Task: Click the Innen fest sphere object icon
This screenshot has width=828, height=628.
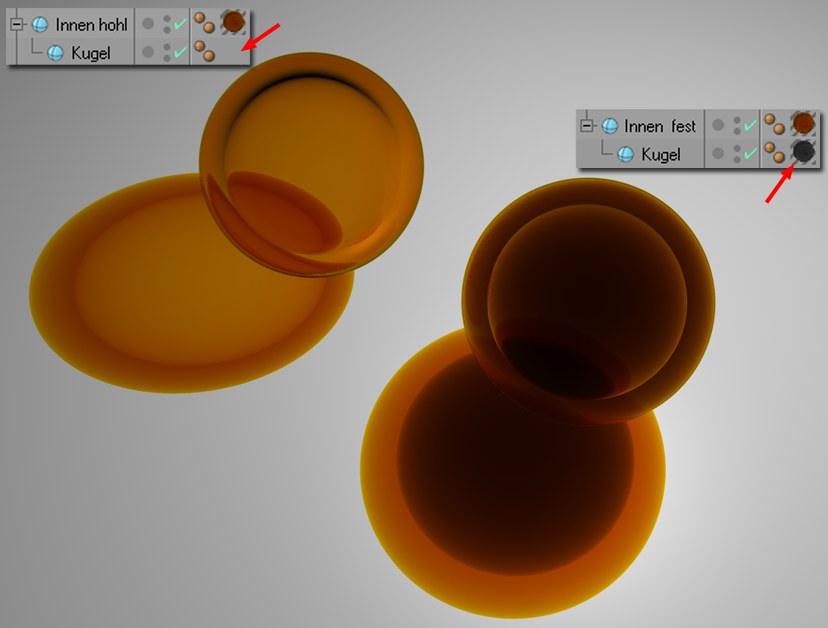Action: 609,126
